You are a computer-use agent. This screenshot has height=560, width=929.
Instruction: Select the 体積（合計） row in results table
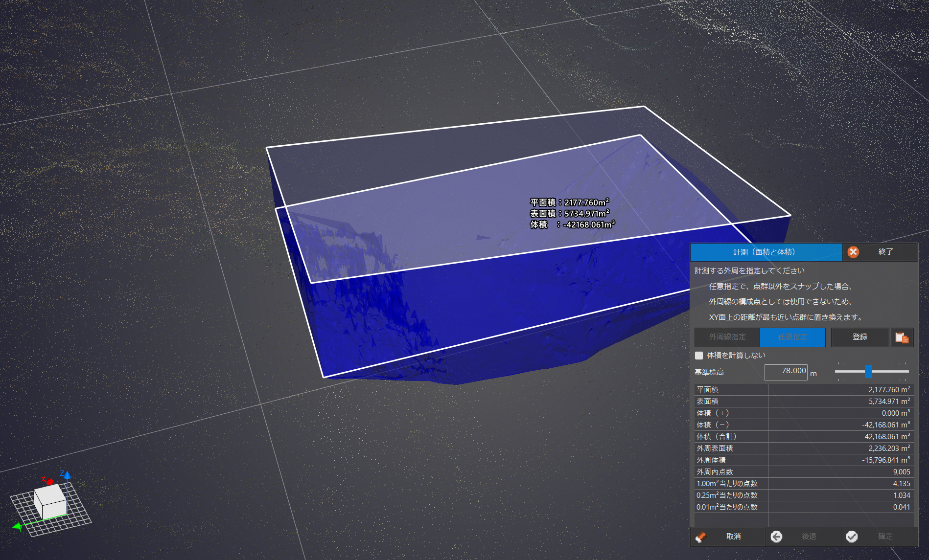(x=803, y=437)
